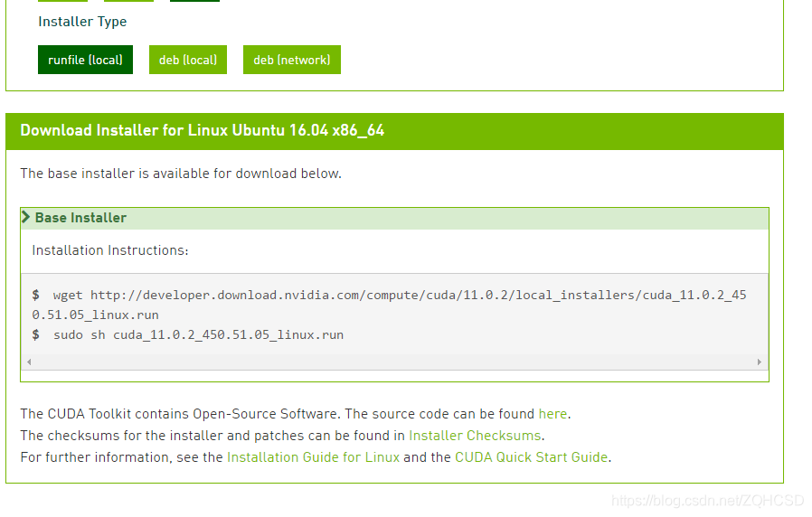Click the horizontal scrollbar track of code box
812x517 pixels.
[x=394, y=362]
